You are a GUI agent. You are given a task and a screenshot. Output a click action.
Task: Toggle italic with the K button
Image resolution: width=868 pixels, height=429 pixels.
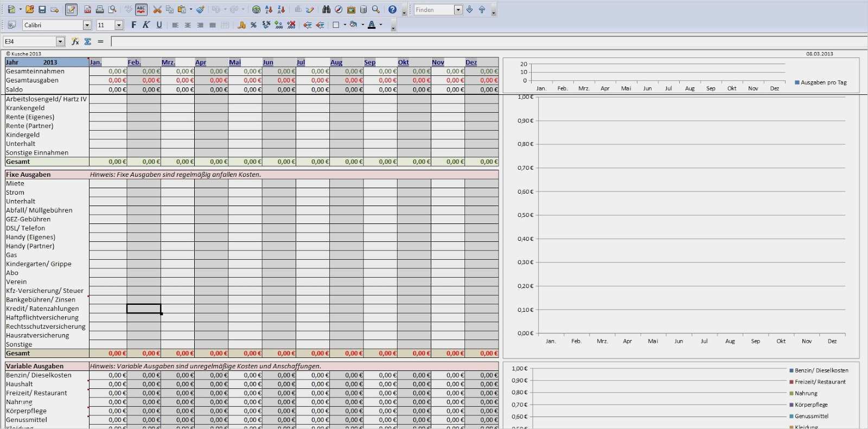point(146,25)
